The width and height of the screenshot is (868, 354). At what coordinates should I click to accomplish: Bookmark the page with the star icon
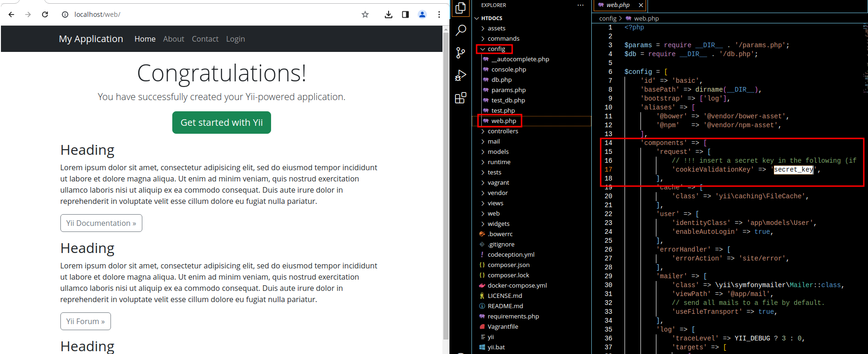point(365,14)
